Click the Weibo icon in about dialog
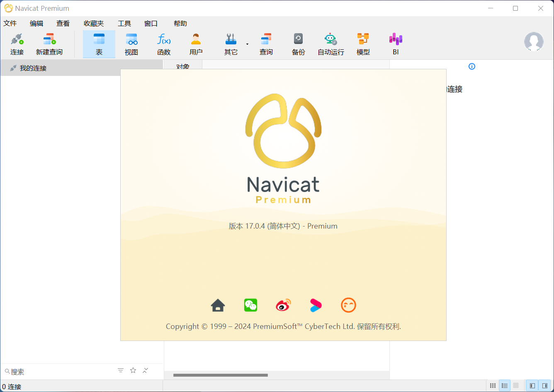This screenshot has height=392, width=554. click(x=283, y=305)
